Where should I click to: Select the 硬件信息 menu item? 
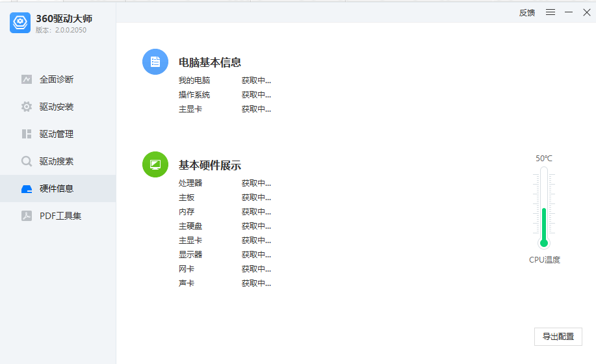[58, 188]
